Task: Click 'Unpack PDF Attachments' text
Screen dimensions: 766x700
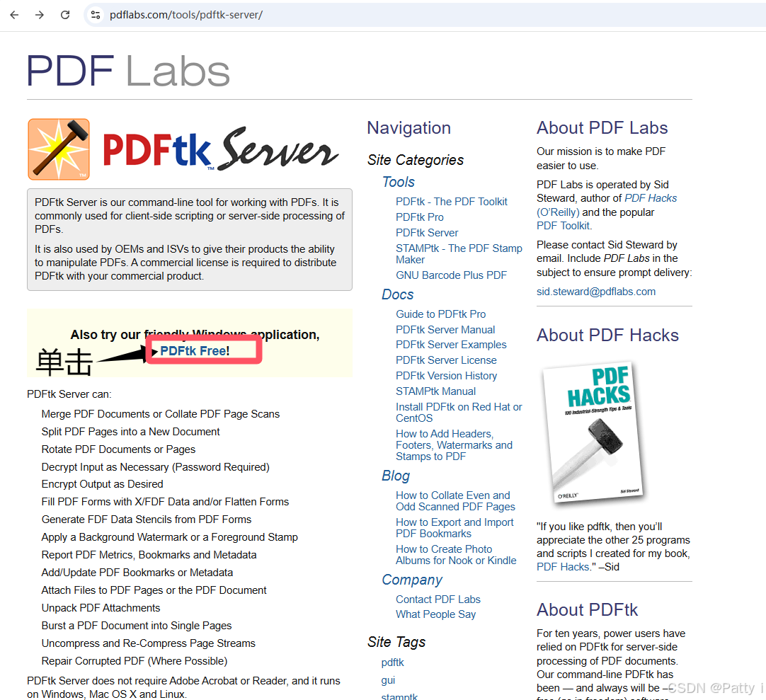Action: click(101, 608)
